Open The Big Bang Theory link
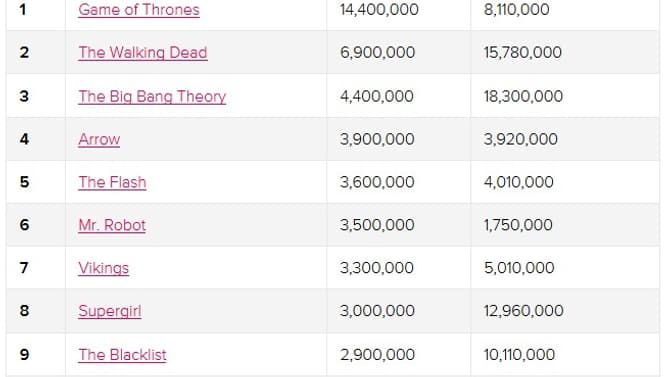This screenshot has width=670, height=377. [x=152, y=96]
